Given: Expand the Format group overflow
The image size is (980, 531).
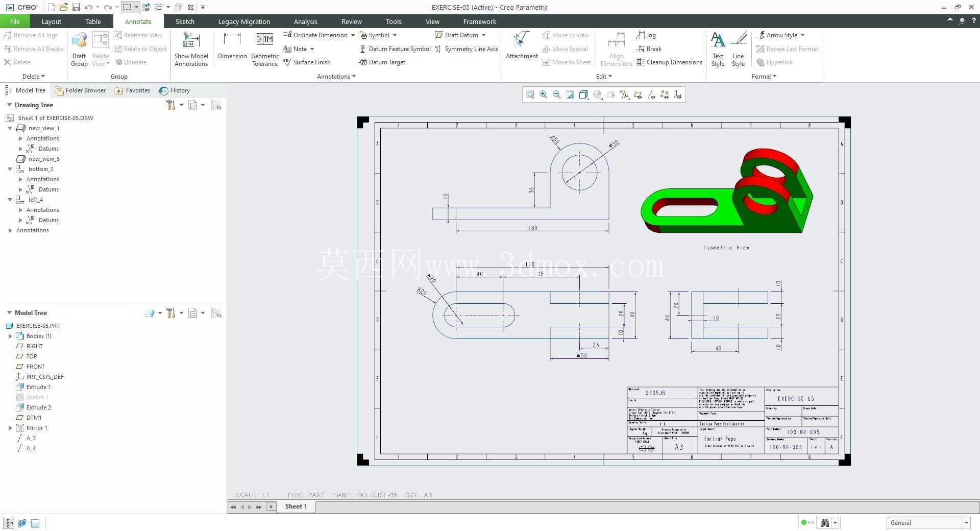Looking at the screenshot, I should [764, 77].
